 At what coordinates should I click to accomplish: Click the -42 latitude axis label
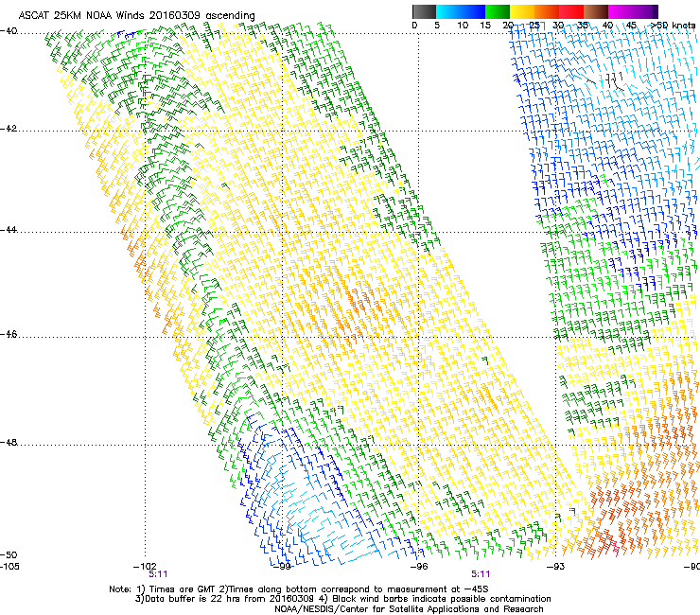pos(9,129)
